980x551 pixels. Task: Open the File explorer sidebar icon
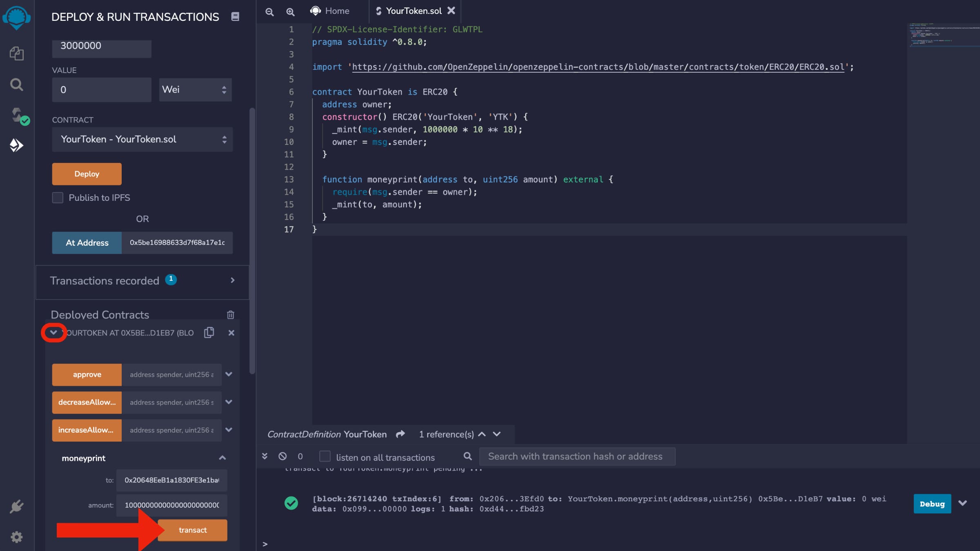16,53
